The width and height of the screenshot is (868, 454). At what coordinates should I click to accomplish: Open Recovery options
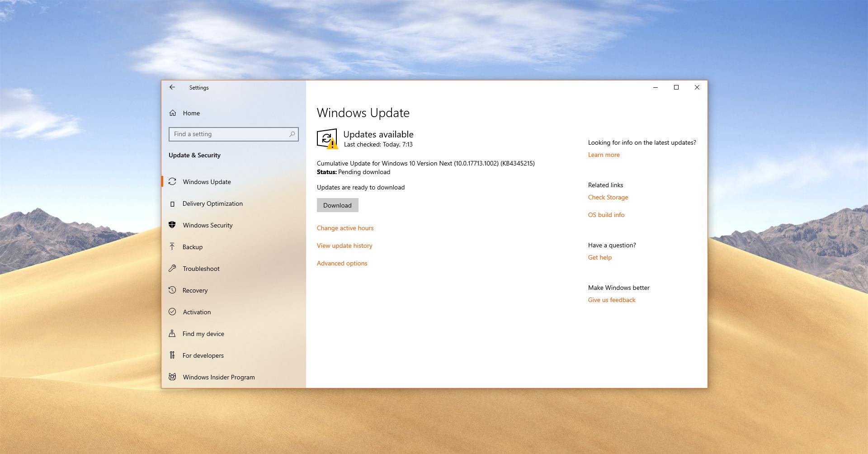point(234,290)
